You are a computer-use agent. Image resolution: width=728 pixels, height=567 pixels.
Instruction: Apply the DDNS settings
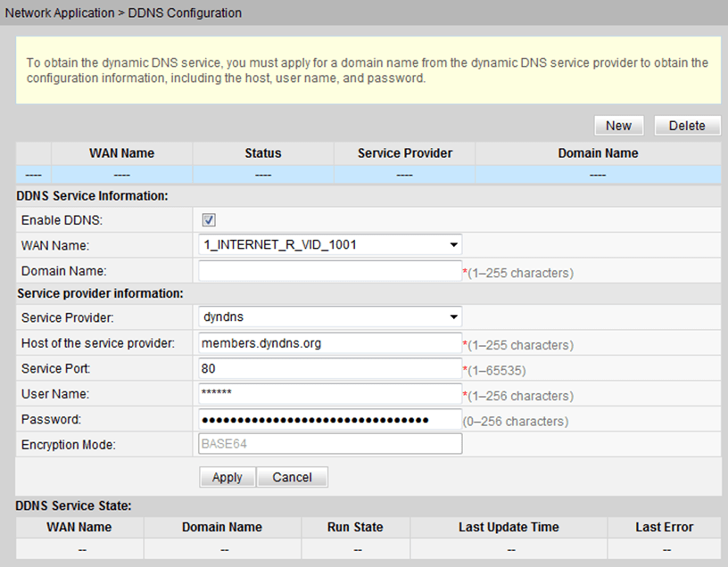click(227, 477)
